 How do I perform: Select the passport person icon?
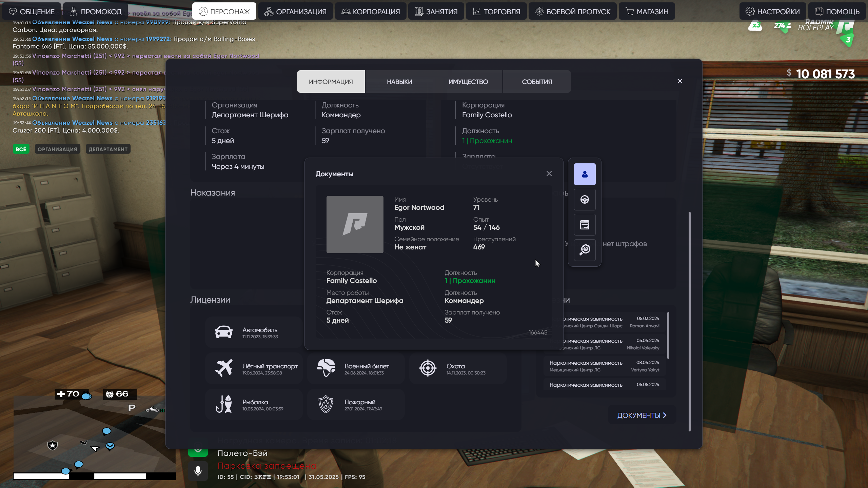(585, 174)
